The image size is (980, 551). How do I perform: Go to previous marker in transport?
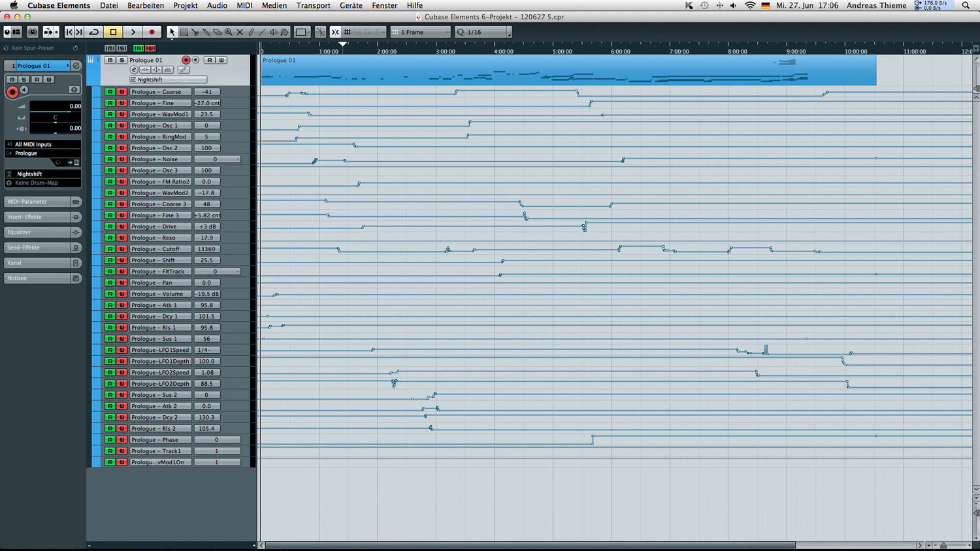[70, 32]
